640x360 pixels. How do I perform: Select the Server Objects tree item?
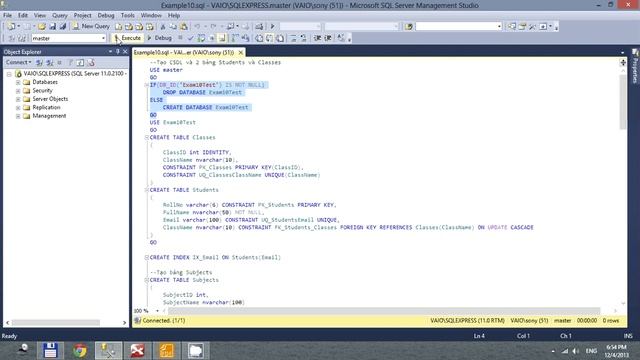tap(50, 99)
